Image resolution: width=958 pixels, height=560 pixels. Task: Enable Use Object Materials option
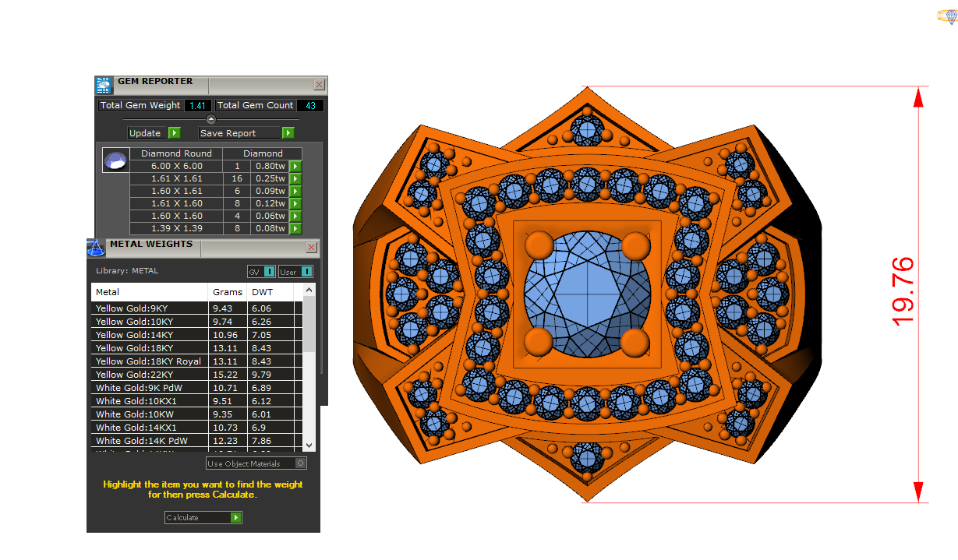point(301,463)
